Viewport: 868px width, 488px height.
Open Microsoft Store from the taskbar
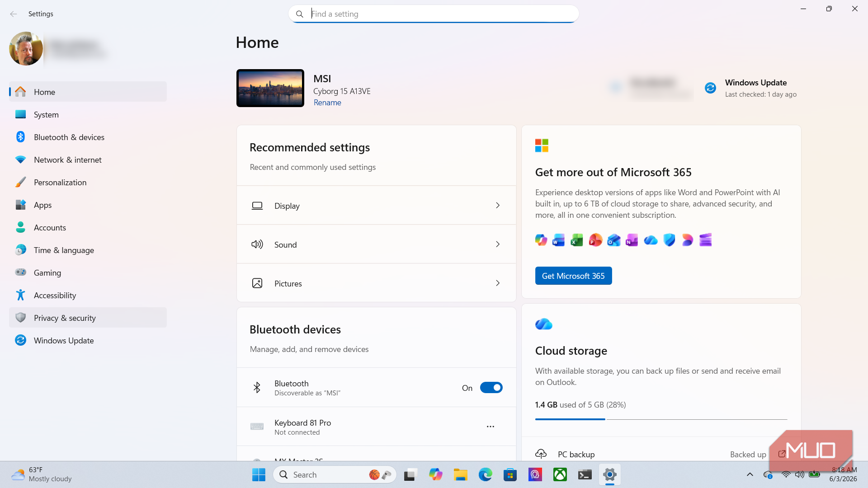[x=510, y=474]
